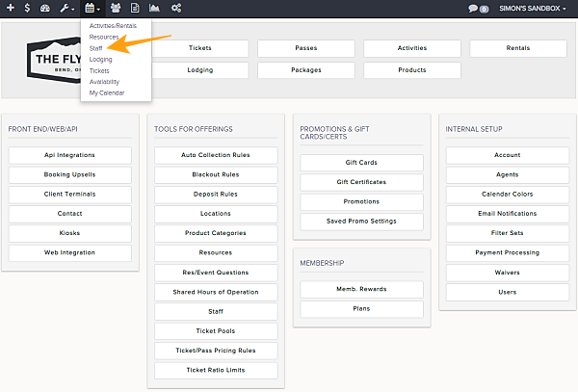
Task: Open the gears settings icon
Action: click(176, 8)
